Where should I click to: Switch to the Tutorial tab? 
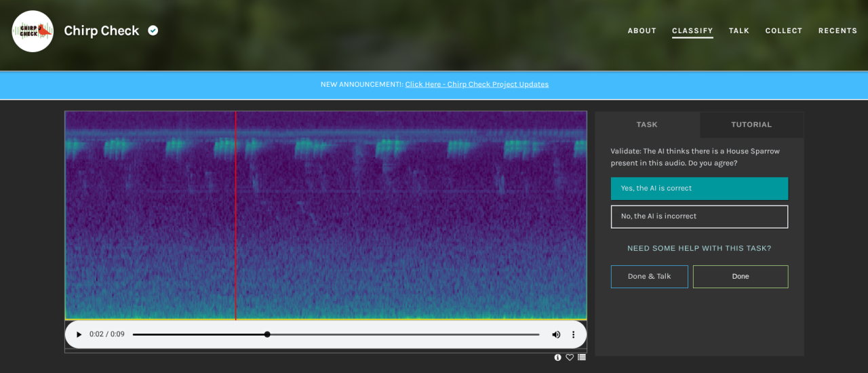coord(751,125)
